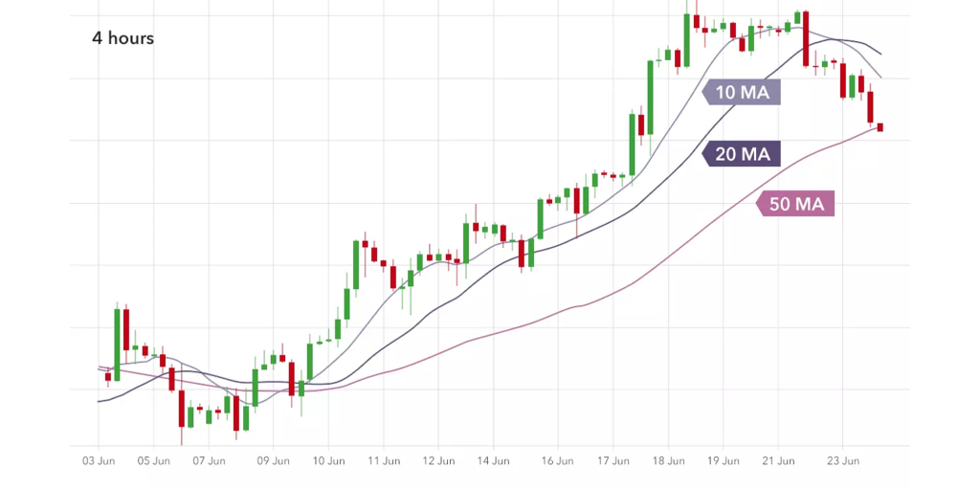
Task: Click the 03 Jun date label
Action: [x=99, y=460]
